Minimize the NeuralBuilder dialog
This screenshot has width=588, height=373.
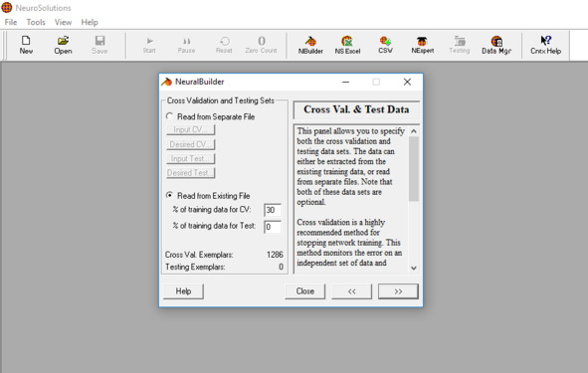[346, 82]
